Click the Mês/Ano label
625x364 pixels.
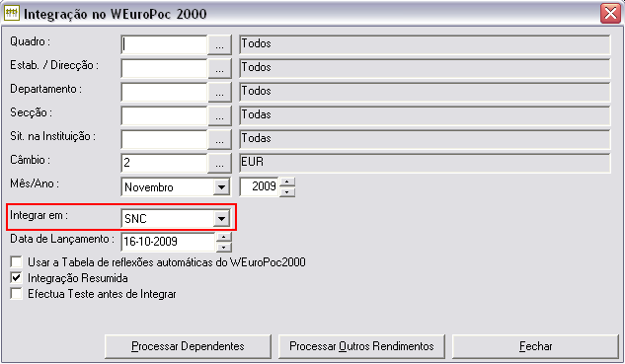tap(35, 183)
